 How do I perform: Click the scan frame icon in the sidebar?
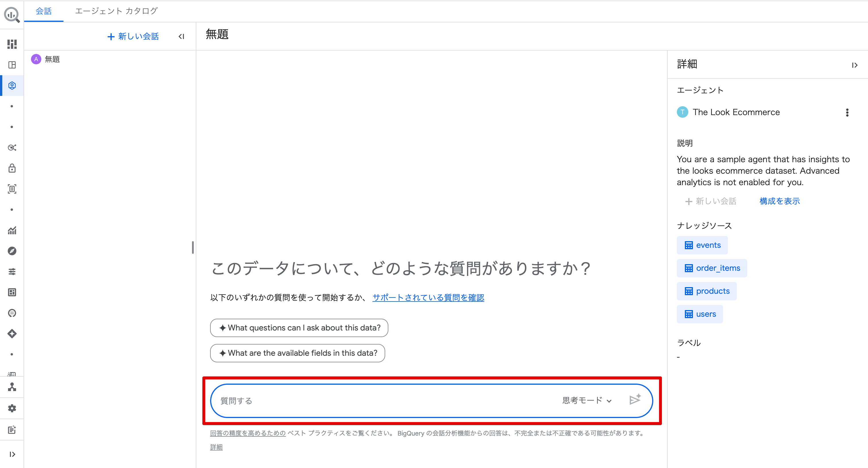point(12,189)
